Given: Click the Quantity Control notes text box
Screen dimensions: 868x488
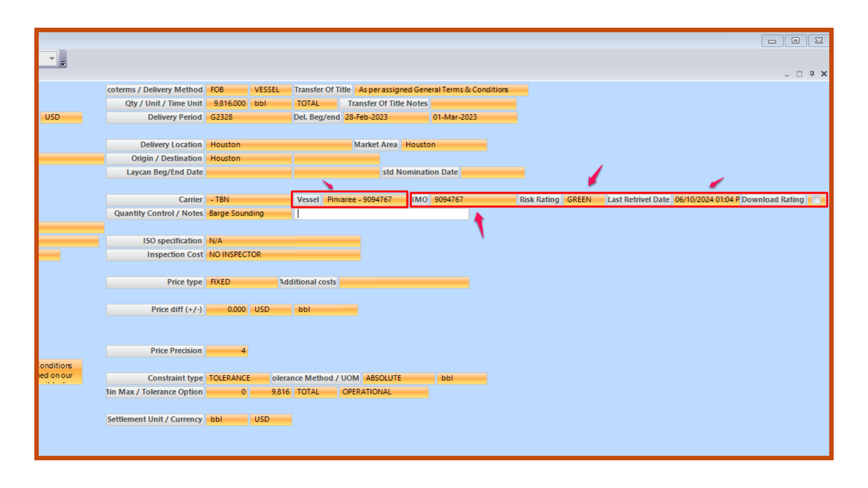Looking at the screenshot, I should click(x=382, y=214).
